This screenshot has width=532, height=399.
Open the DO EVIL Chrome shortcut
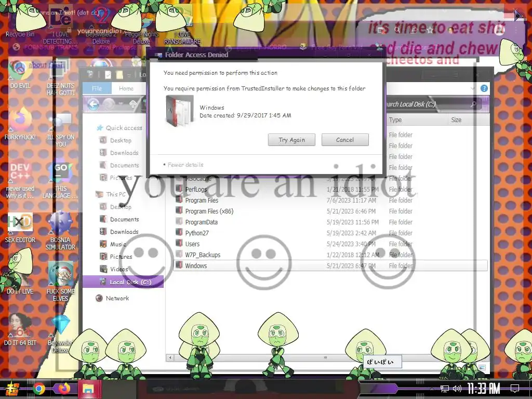click(20, 74)
